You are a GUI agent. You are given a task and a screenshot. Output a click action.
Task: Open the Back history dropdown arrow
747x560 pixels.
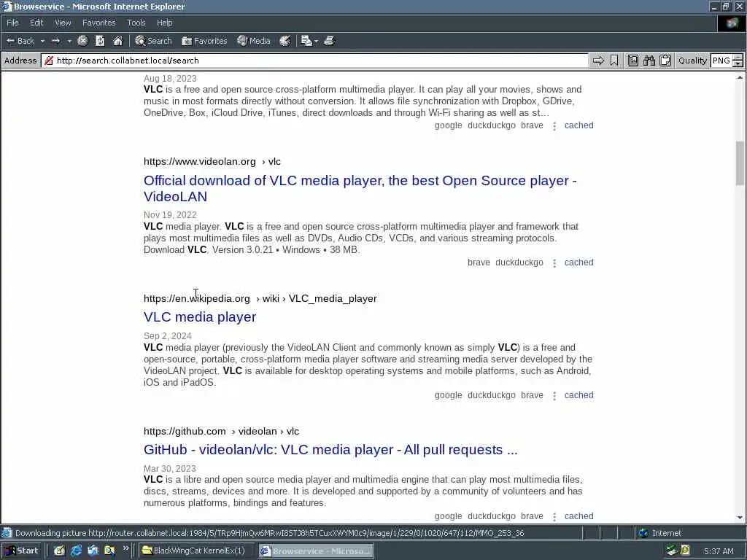[x=42, y=41]
